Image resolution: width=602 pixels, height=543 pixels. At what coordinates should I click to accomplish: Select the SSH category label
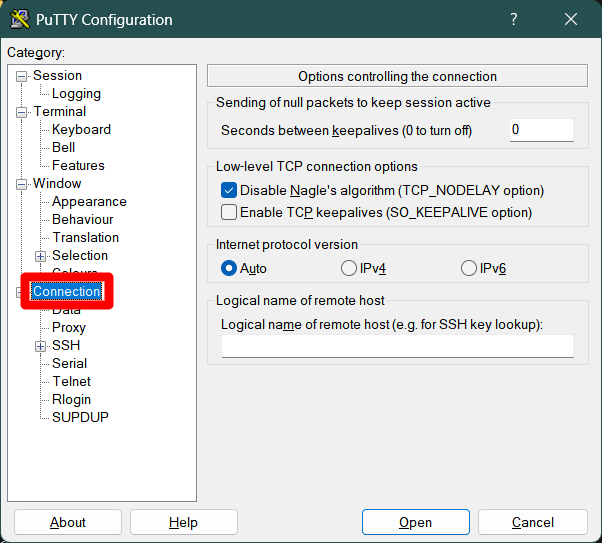[66, 346]
